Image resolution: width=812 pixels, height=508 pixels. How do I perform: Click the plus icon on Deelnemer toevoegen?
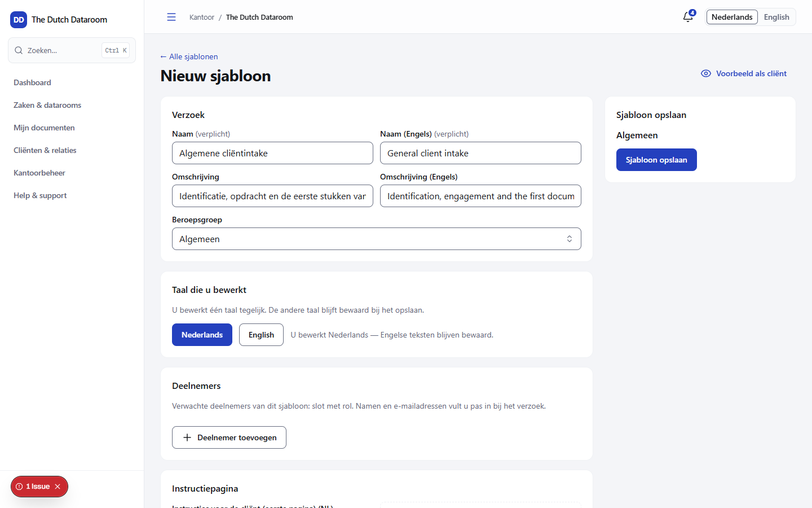(187, 437)
